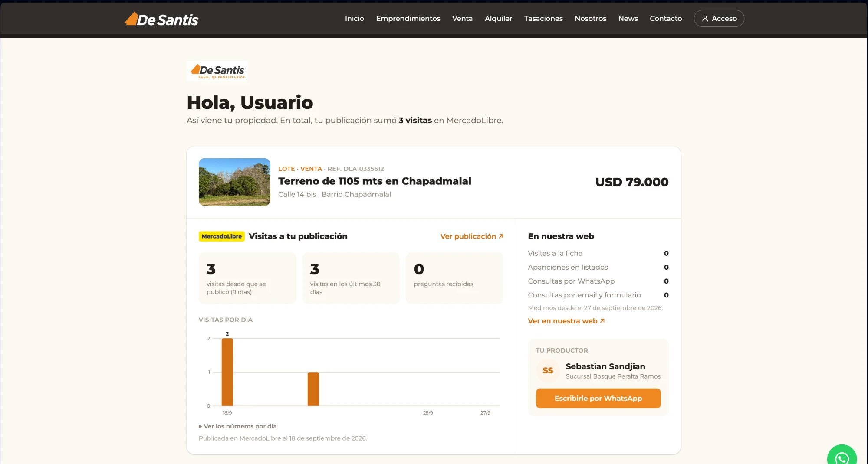Click the Hola, Usuario heading
The image size is (868, 464).
pos(250,103)
